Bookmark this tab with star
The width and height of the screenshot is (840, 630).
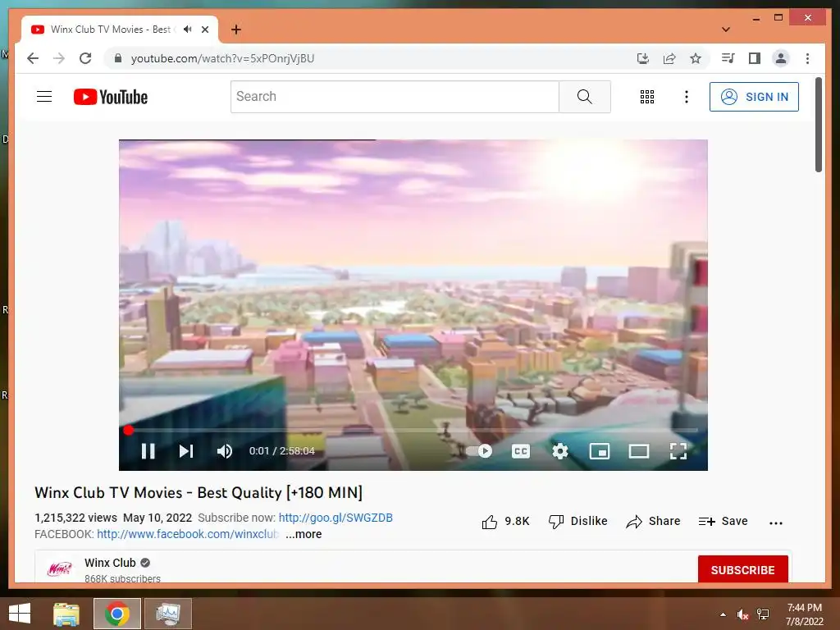point(696,58)
